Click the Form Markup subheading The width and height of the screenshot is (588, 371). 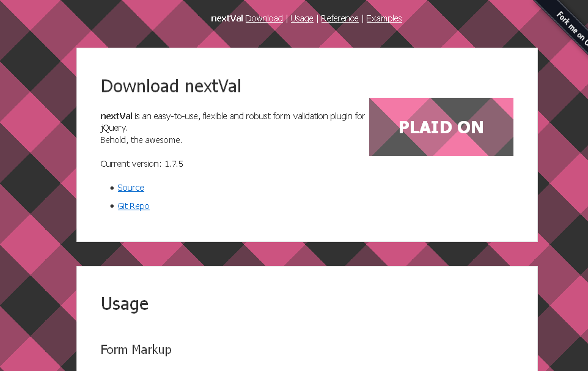136,349
